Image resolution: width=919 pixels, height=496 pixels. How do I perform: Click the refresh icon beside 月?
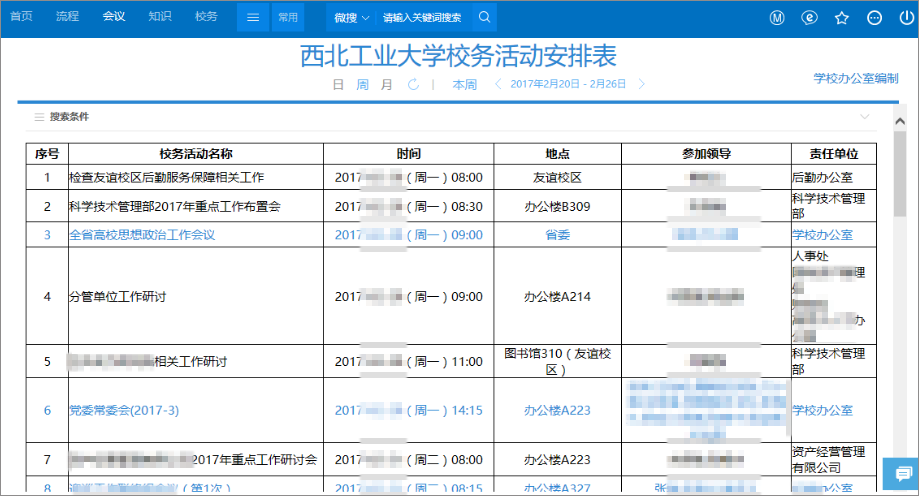[413, 84]
